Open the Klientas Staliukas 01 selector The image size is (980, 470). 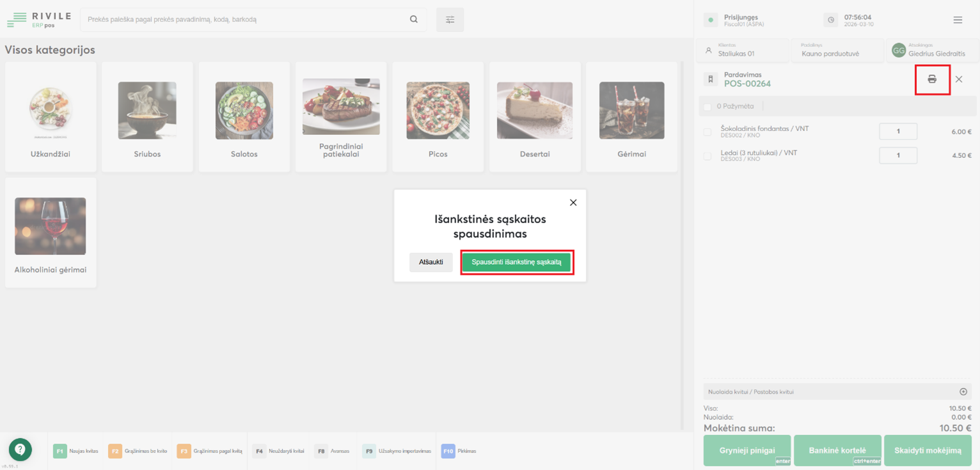[x=743, y=51]
